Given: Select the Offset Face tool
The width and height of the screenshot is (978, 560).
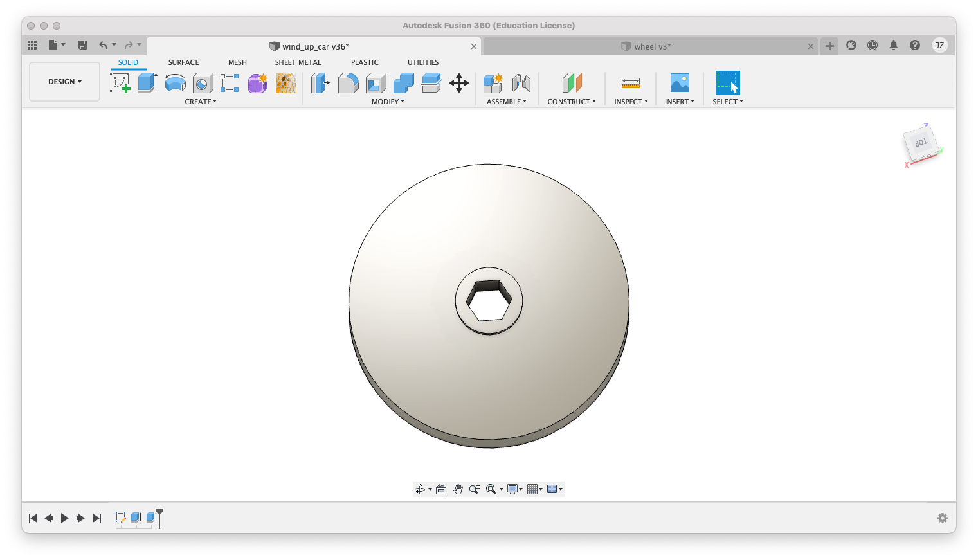Looking at the screenshot, I should pos(431,83).
